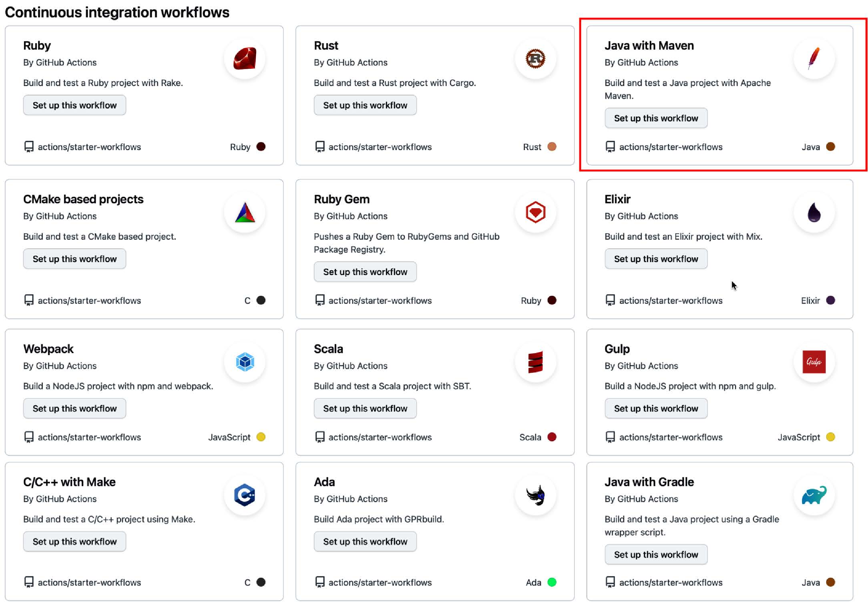Viewport: 868px width, 605px height.
Task: Click the Scala logo icon
Action: (535, 362)
